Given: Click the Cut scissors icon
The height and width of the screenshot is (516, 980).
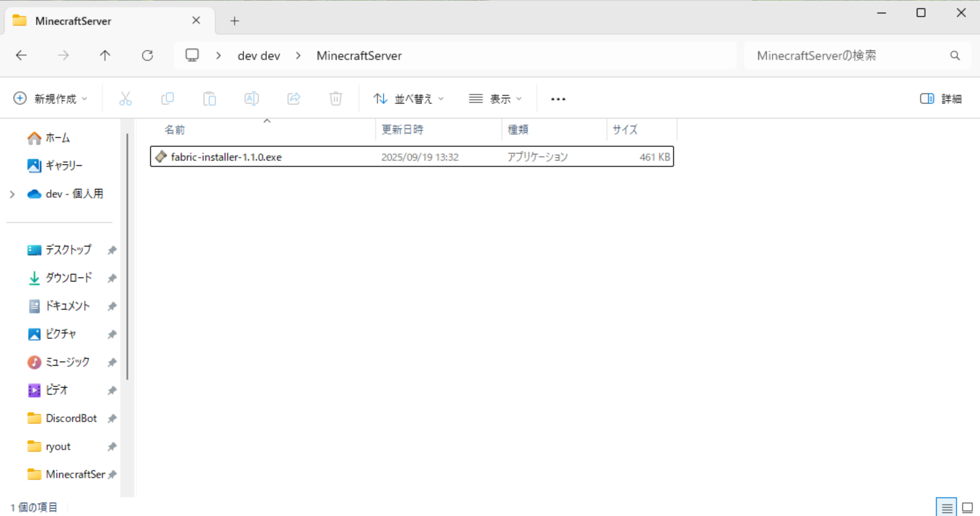Looking at the screenshot, I should (125, 99).
